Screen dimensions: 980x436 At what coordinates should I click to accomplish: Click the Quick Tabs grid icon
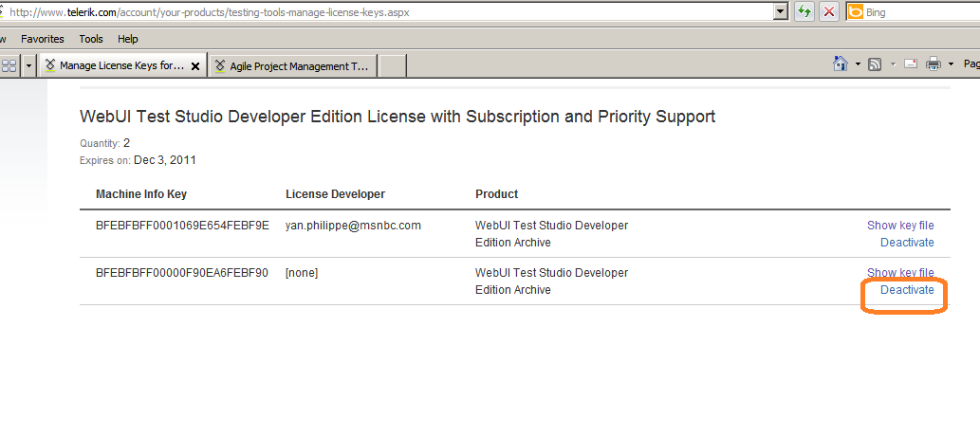(9, 65)
